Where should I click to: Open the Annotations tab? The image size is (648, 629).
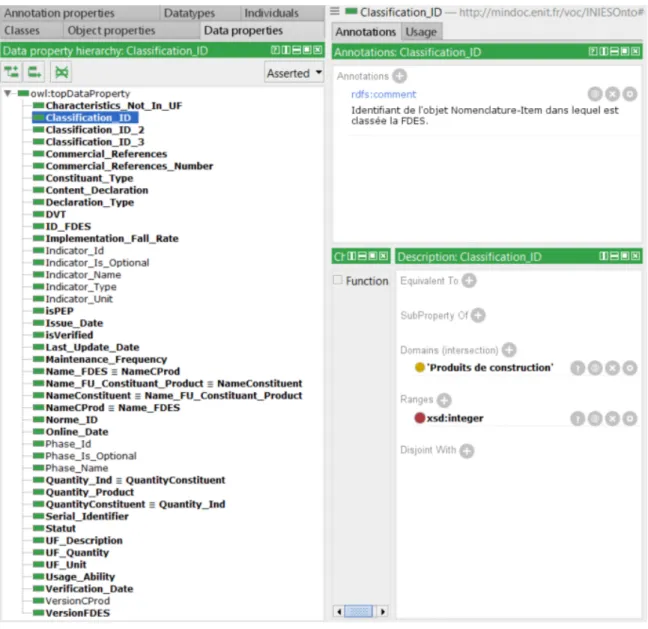(x=365, y=32)
